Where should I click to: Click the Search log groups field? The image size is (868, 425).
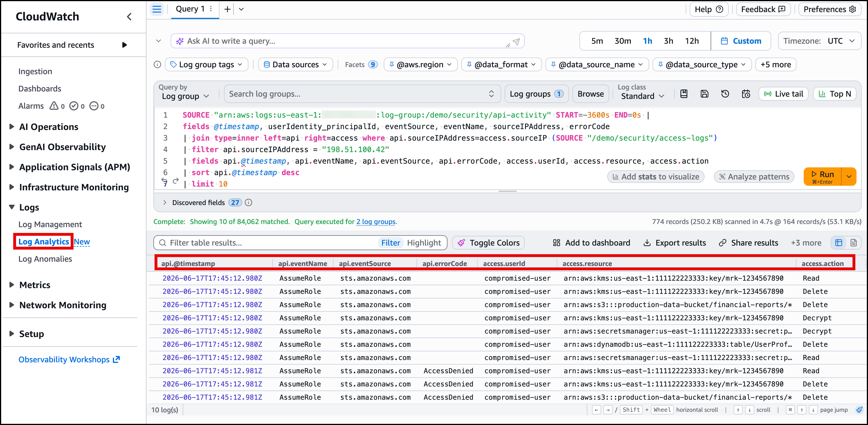(x=362, y=94)
